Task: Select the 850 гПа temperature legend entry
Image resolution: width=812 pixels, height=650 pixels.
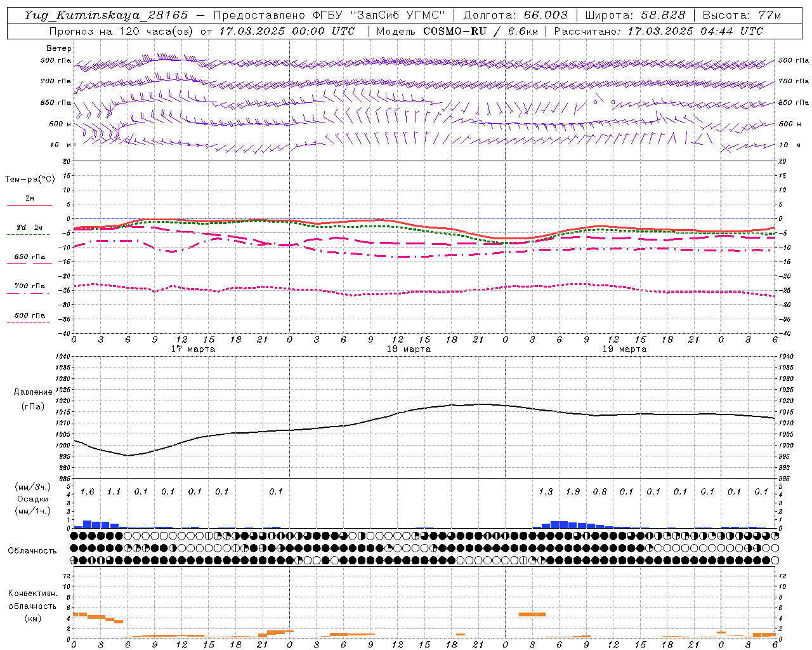Action: (29, 257)
